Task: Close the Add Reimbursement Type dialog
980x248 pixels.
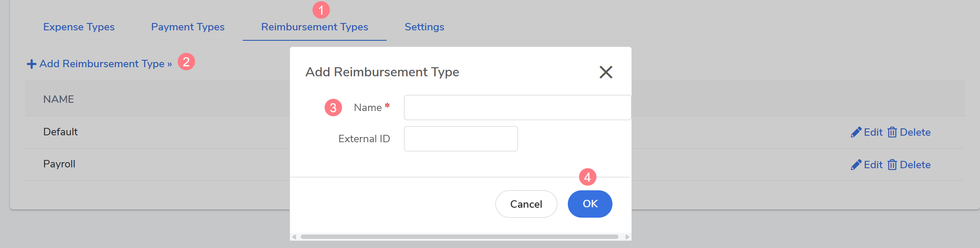Action: pos(606,72)
